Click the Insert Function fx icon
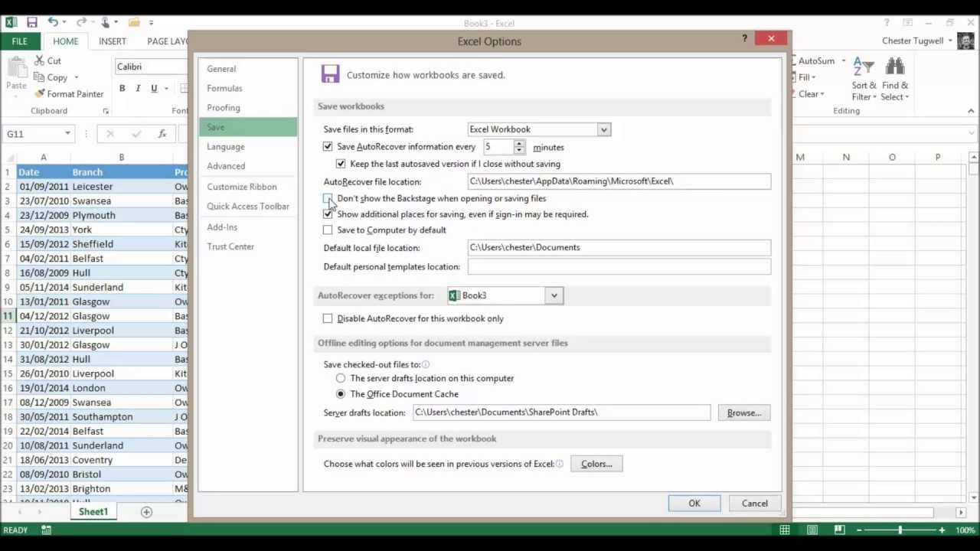 tap(162, 134)
